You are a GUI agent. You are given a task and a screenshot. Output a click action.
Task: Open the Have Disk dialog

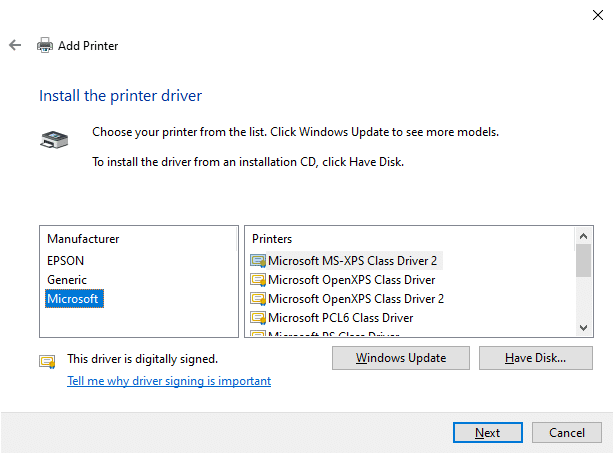pyautogui.click(x=535, y=358)
